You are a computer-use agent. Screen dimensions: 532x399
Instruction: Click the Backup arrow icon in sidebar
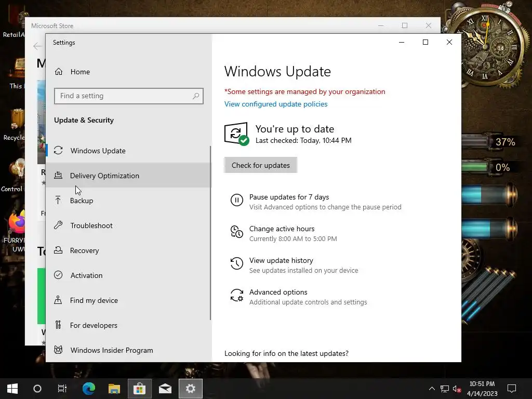58,200
